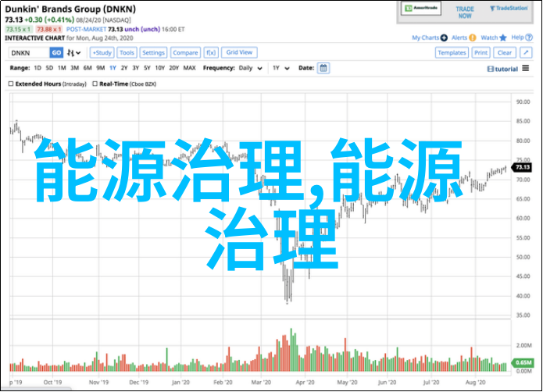Select the 3Y range
Screen dimensions: 543x392
tap(136, 68)
